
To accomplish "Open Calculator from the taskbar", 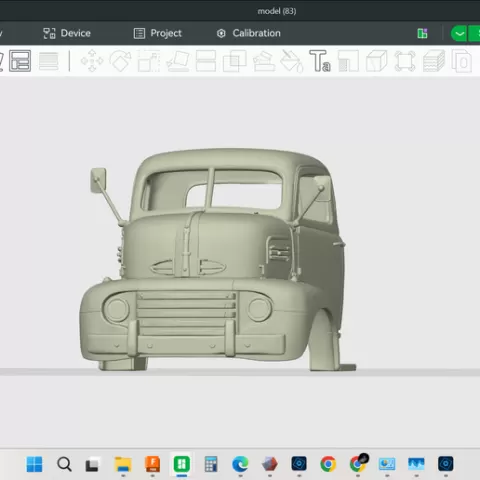I will click(211, 464).
